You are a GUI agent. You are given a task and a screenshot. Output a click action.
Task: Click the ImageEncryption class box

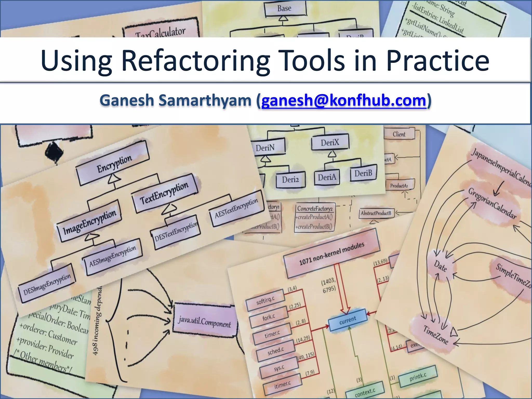90,222
